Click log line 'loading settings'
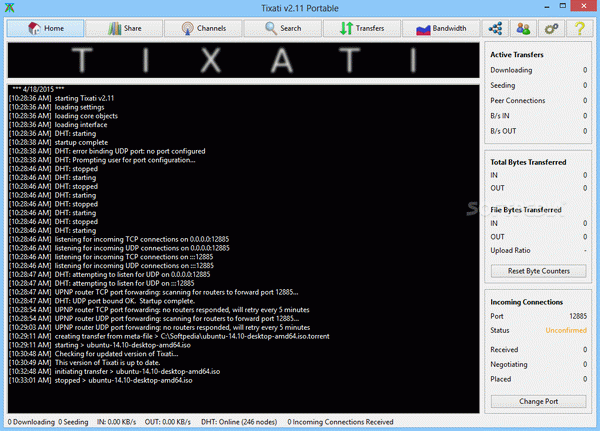The image size is (600, 431). [x=57, y=107]
